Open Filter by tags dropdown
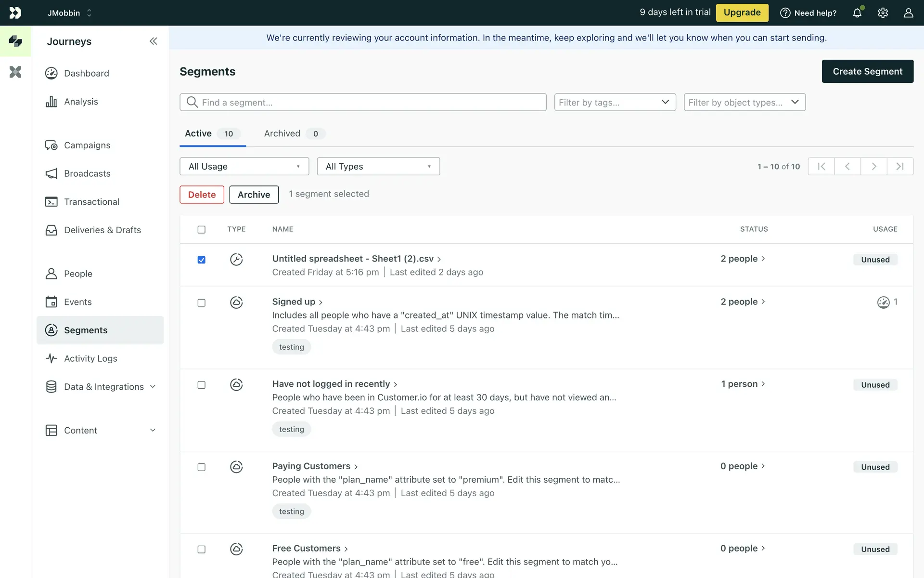This screenshot has height=578, width=924. (x=615, y=102)
